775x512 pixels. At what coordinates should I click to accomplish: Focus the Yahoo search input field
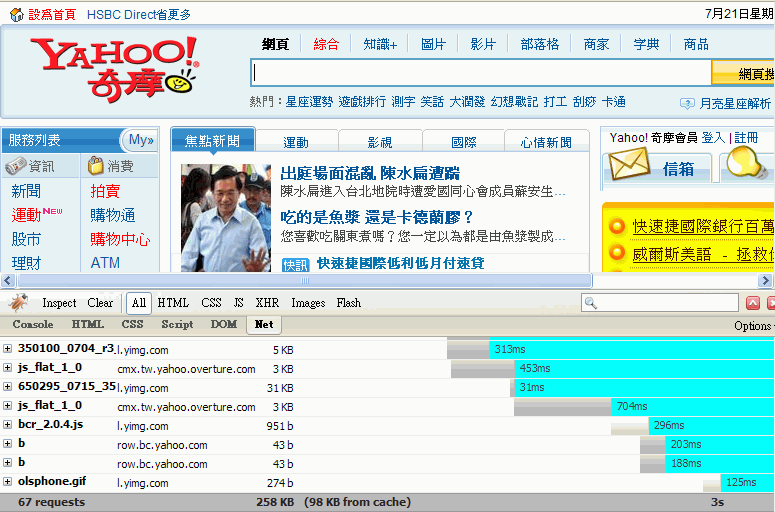coord(480,73)
